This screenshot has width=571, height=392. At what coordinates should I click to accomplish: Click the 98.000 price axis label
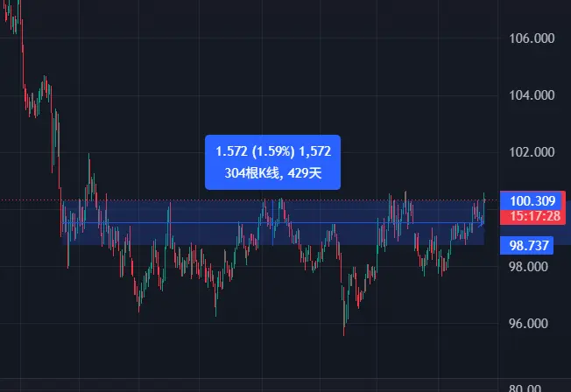(x=528, y=267)
